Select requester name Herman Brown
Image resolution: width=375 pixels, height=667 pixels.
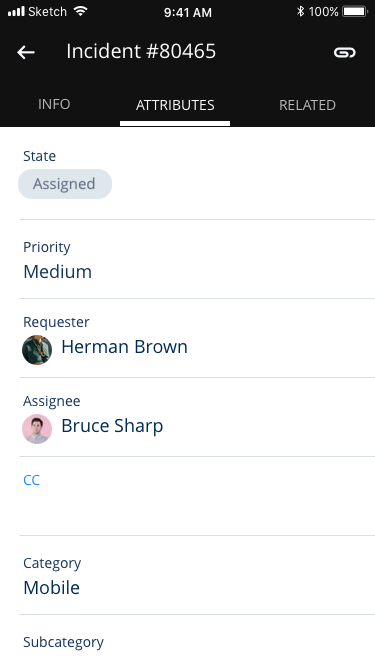tap(124, 347)
